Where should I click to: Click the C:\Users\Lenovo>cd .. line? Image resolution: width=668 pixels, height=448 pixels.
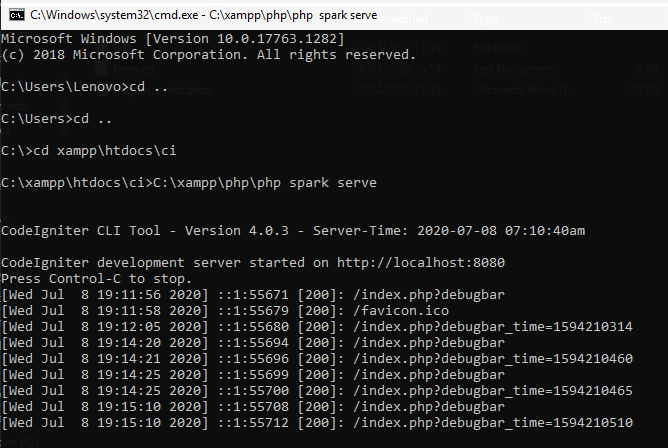click(x=85, y=87)
